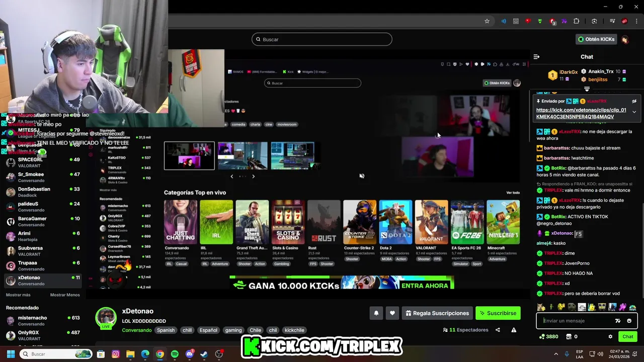644x362 pixels.
Task: Select the Spanish tag
Action: (166, 330)
